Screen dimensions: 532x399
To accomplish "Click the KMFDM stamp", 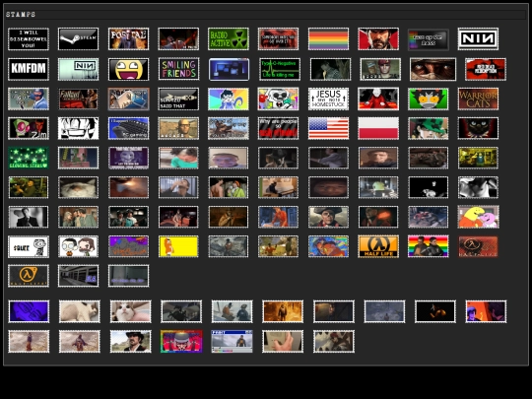I will [x=29, y=69].
